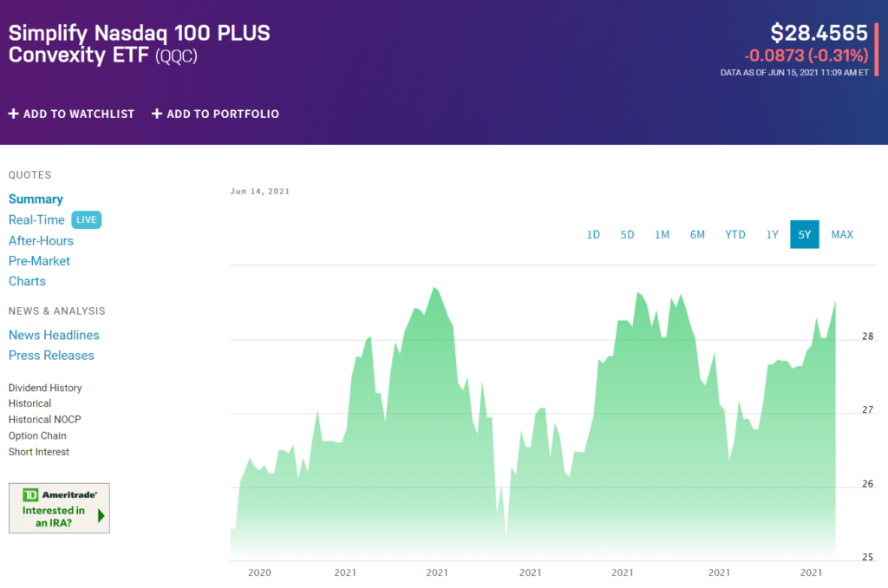Switch chart to MAX range
This screenshot has width=888, height=588.
(x=842, y=234)
